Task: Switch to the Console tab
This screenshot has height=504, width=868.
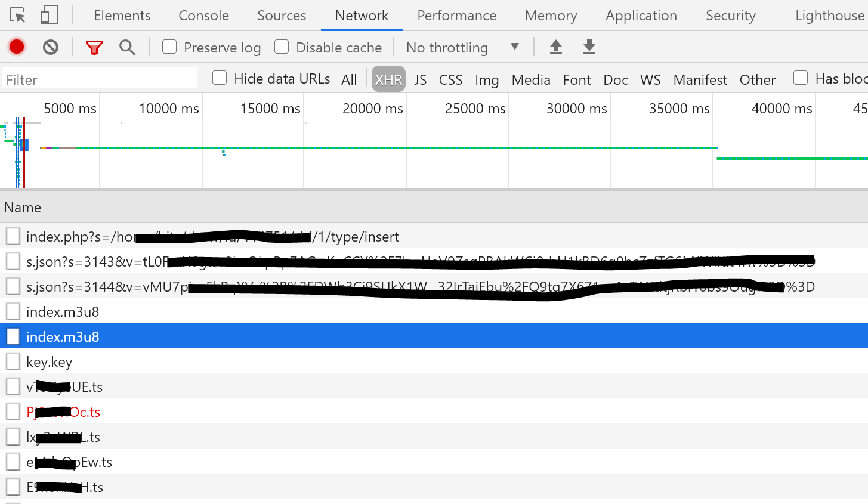Action: pyautogui.click(x=203, y=16)
